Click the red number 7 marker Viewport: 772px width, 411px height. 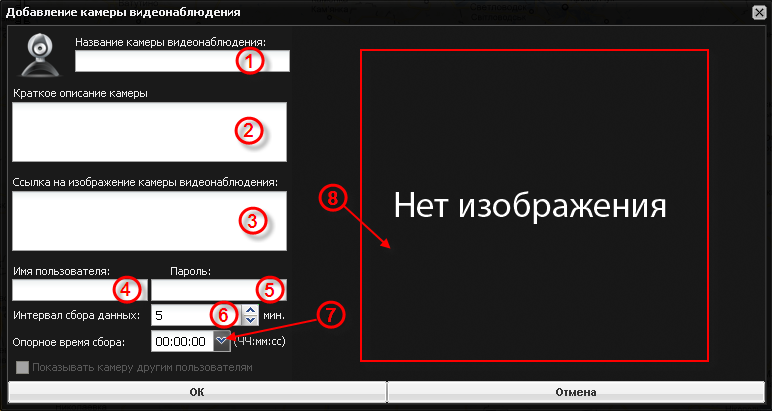coord(329,314)
